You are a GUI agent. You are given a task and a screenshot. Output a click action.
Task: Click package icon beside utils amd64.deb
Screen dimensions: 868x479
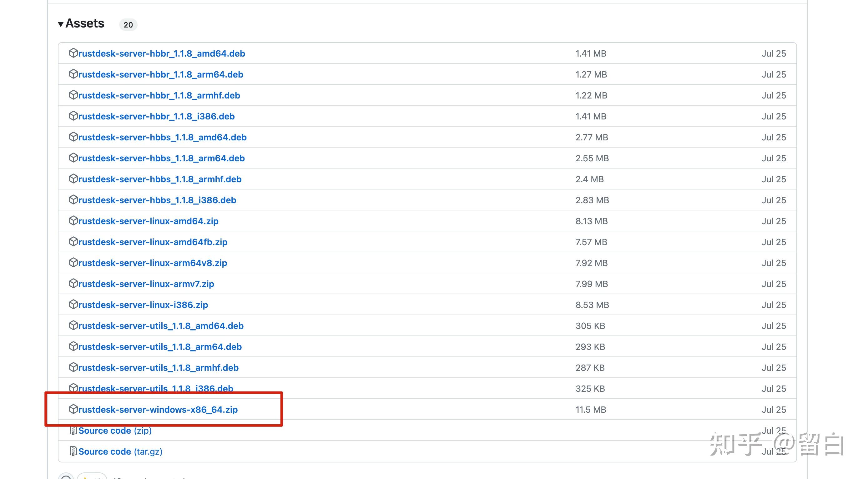coord(73,325)
